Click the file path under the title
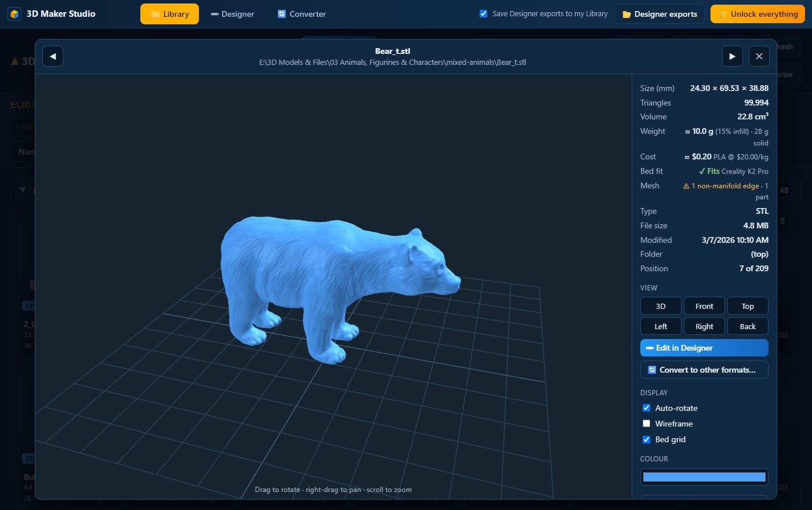Screen dimensions: 812x510 point(393,62)
